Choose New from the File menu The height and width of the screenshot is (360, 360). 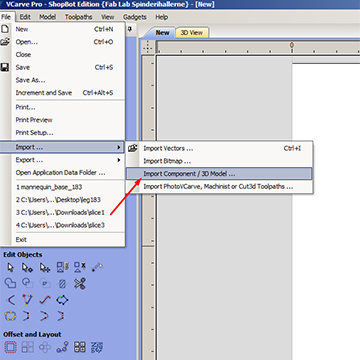coord(62,29)
